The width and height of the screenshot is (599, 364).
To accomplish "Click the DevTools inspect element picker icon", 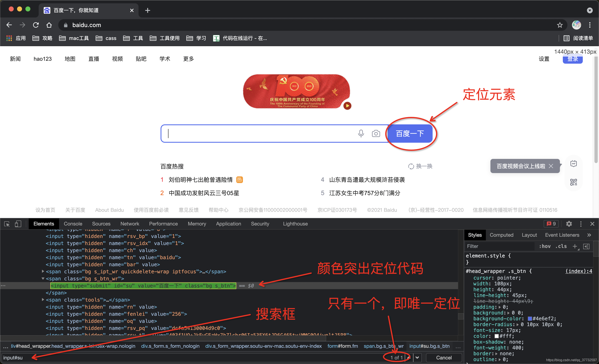I will pyautogui.click(x=7, y=224).
